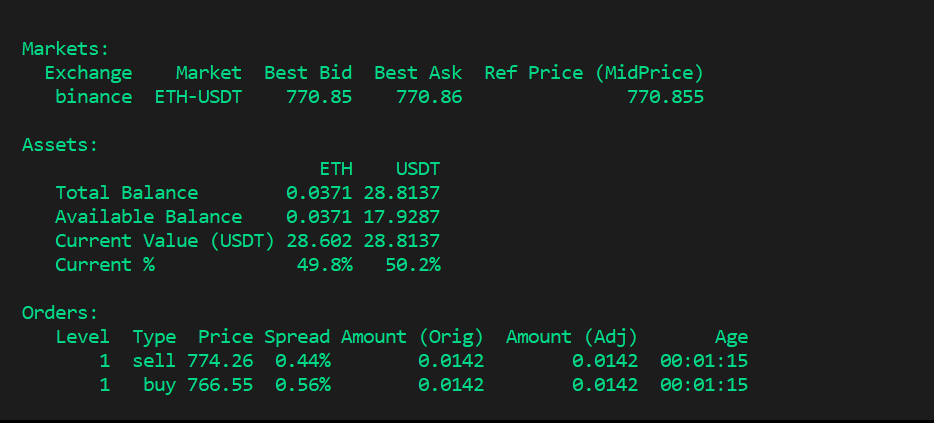Click the sell order spread 0.44%
The image size is (934, 423).
(x=302, y=361)
